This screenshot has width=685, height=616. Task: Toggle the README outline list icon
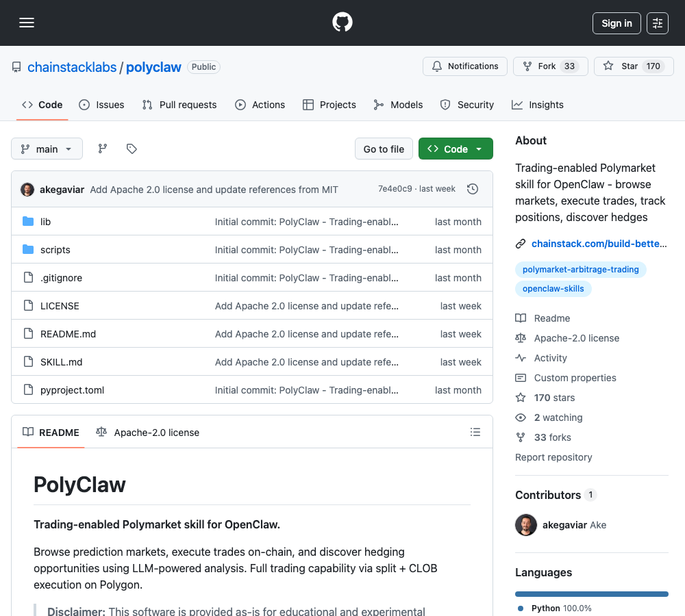tap(475, 432)
